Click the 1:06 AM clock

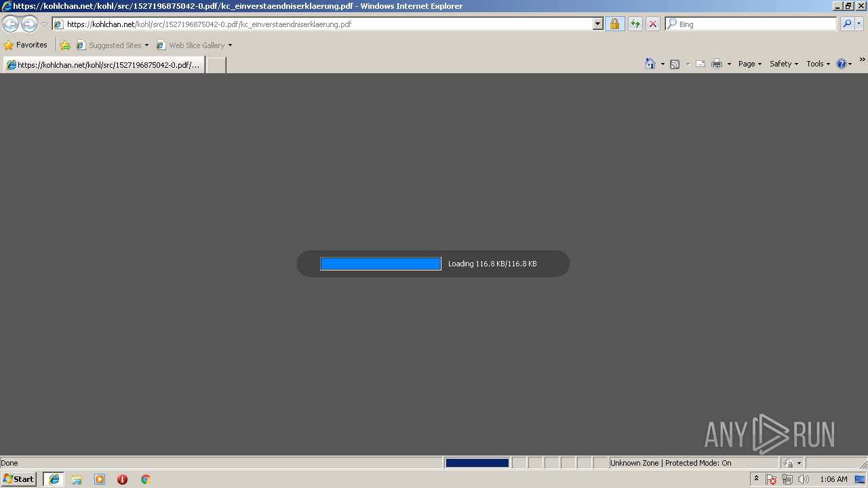pos(833,479)
